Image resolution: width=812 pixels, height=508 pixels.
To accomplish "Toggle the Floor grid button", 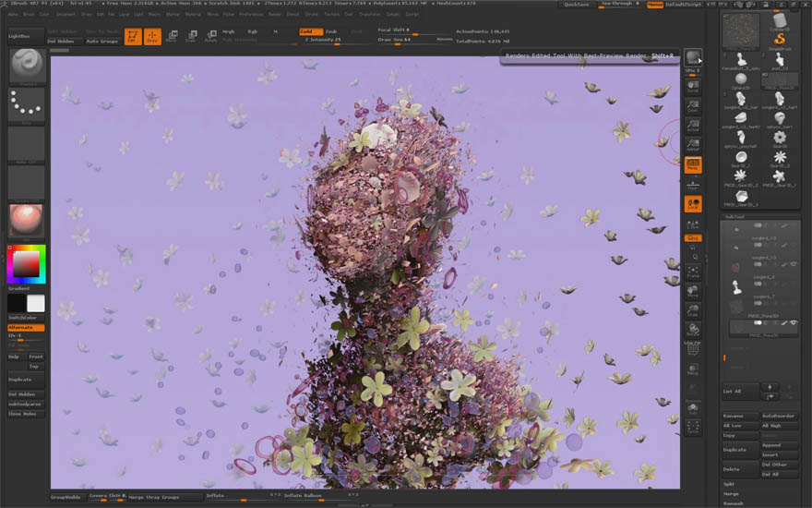I will 693,185.
